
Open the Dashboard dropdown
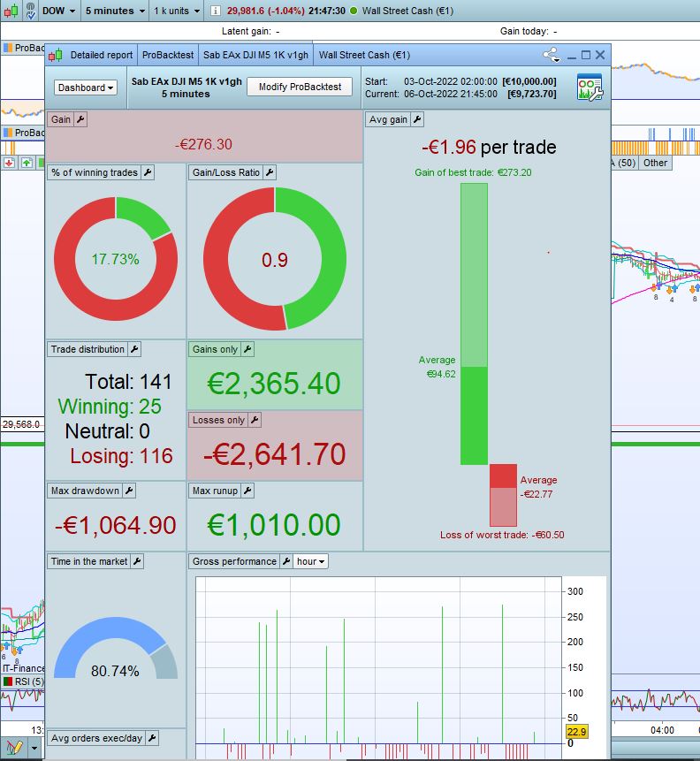[86, 88]
